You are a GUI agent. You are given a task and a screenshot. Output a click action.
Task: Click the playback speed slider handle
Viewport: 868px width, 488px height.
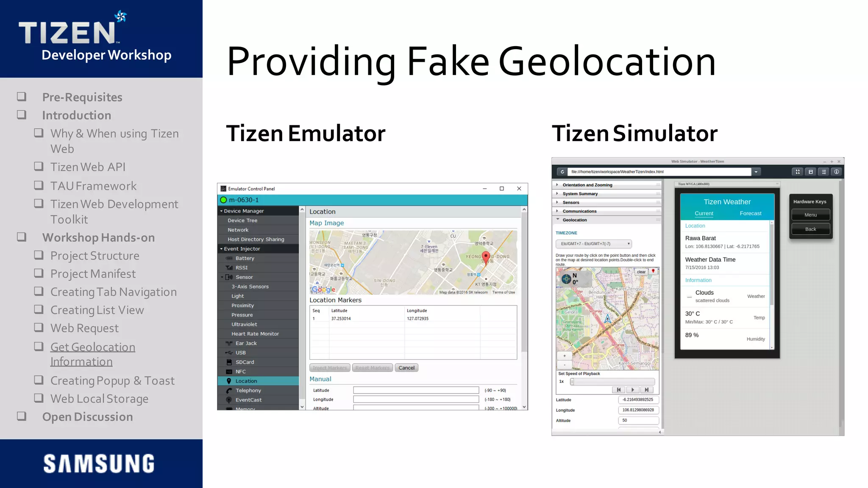click(572, 382)
